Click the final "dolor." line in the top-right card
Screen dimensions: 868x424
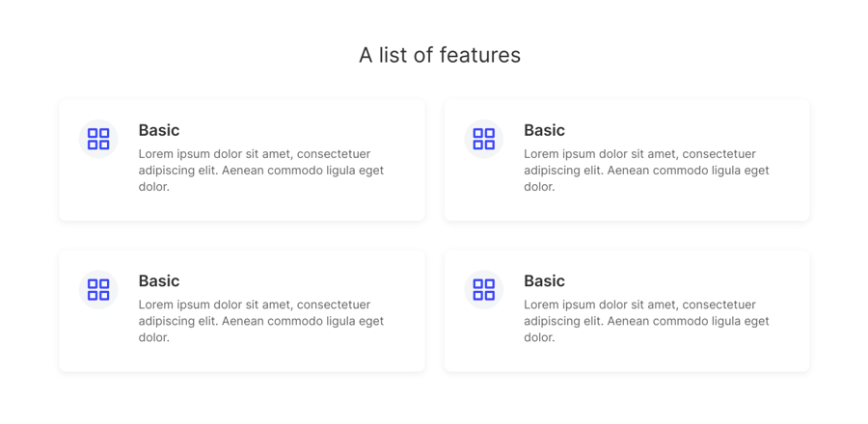pyautogui.click(x=539, y=187)
